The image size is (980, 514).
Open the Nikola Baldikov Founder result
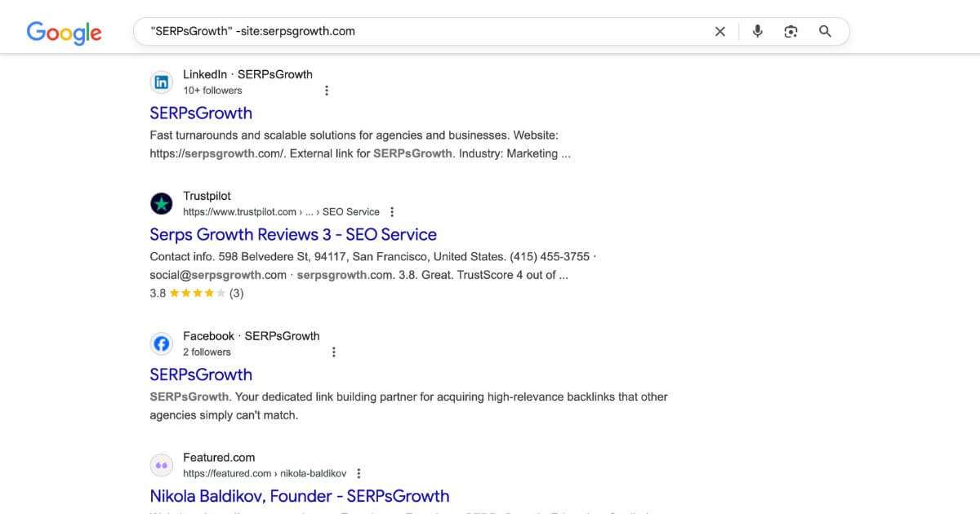click(299, 495)
